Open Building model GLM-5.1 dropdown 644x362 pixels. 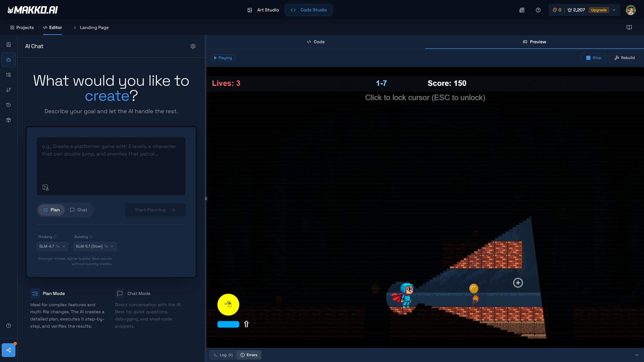(95, 246)
